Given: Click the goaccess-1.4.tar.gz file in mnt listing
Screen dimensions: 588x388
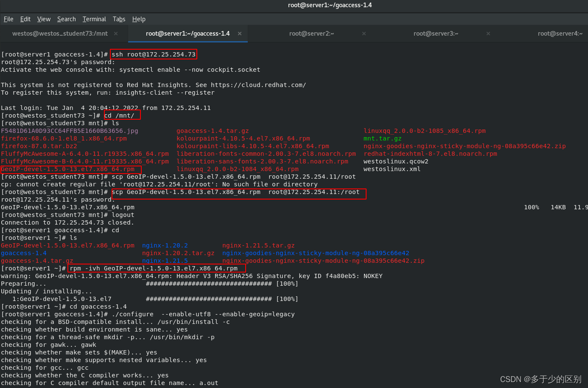Looking at the screenshot, I should point(213,131).
